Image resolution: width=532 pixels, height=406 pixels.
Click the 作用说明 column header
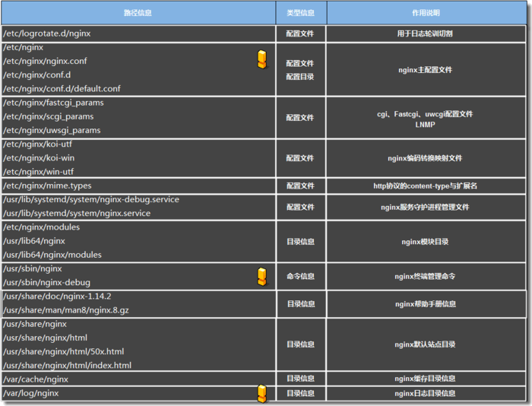click(426, 13)
